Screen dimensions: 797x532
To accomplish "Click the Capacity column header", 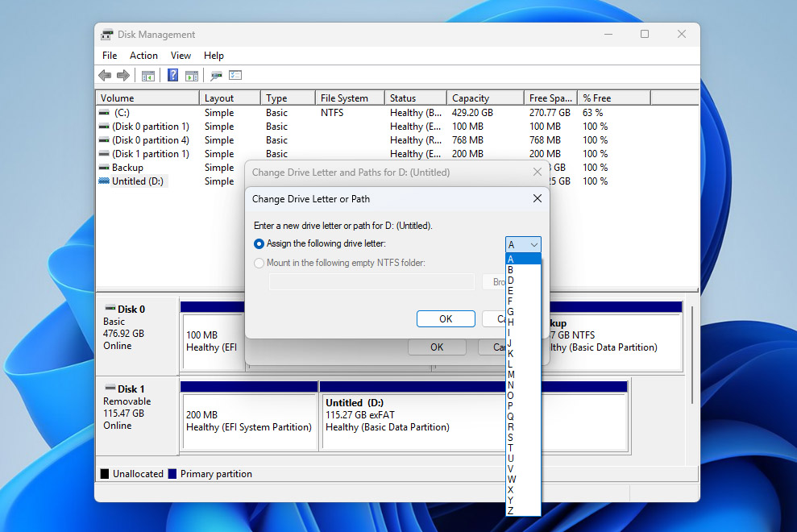I will pos(471,98).
